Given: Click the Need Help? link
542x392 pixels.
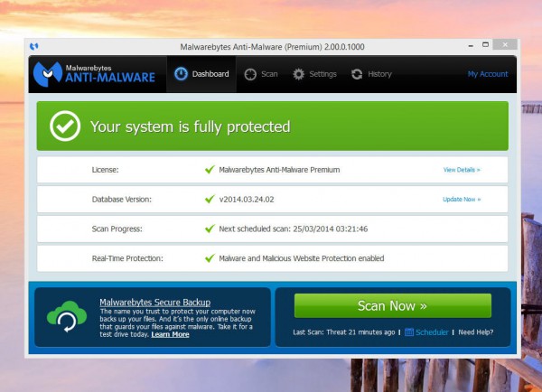Looking at the screenshot, I should click(x=476, y=332).
